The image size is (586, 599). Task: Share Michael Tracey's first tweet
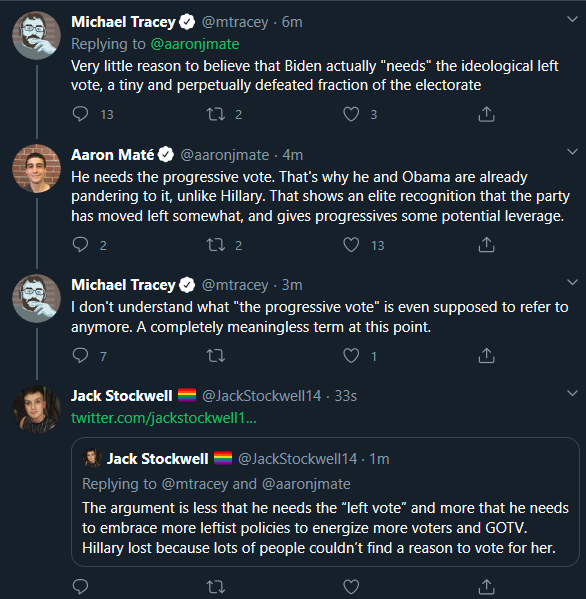(x=486, y=114)
